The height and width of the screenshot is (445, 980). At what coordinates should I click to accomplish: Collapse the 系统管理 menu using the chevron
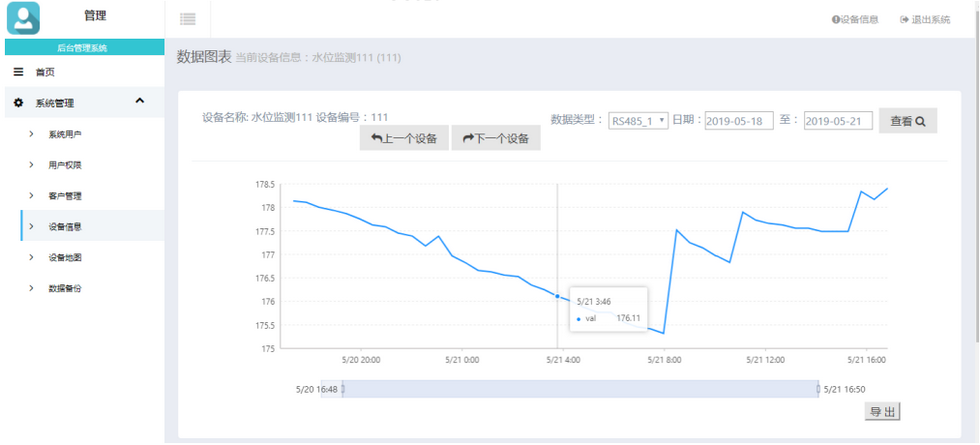click(140, 101)
